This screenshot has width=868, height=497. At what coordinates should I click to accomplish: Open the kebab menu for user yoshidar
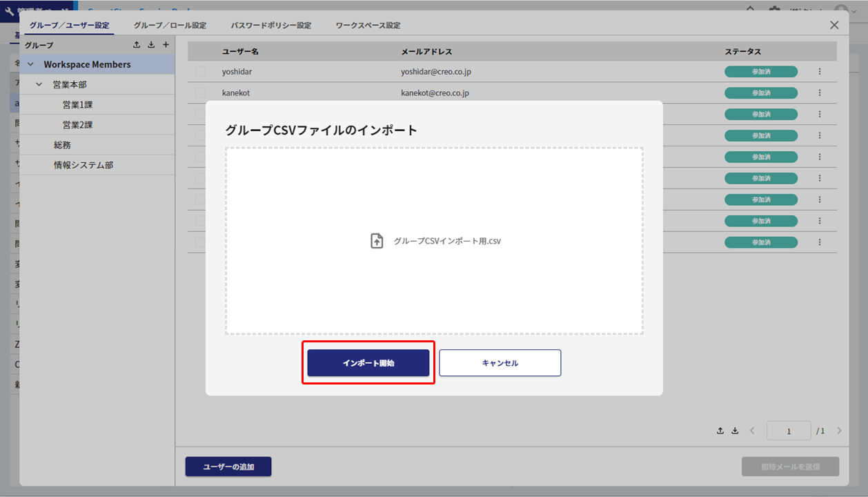click(x=820, y=72)
